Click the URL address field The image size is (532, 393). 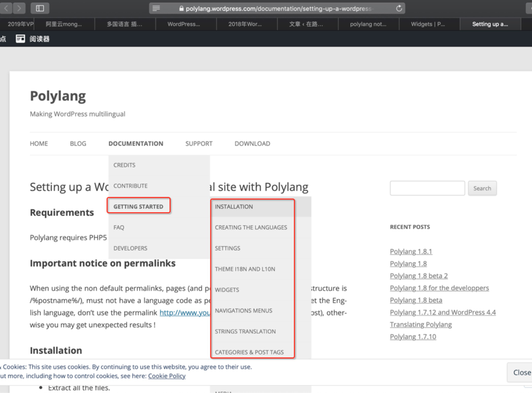coord(277,8)
